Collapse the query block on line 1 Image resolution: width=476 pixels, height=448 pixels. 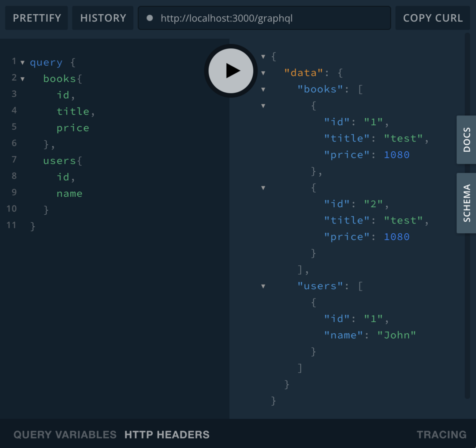tap(23, 63)
